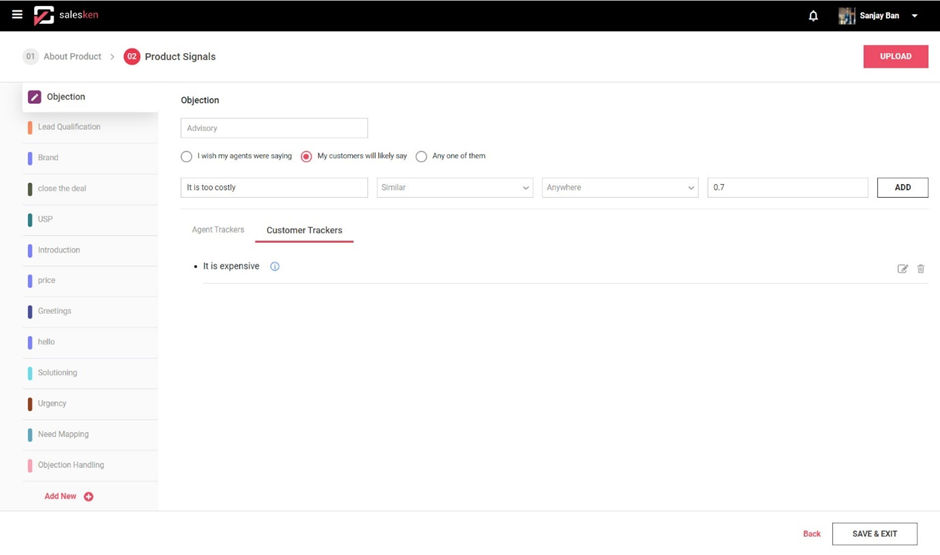The height and width of the screenshot is (555, 940).
Task: Click the SAVE & EXIT button
Action: (x=875, y=534)
